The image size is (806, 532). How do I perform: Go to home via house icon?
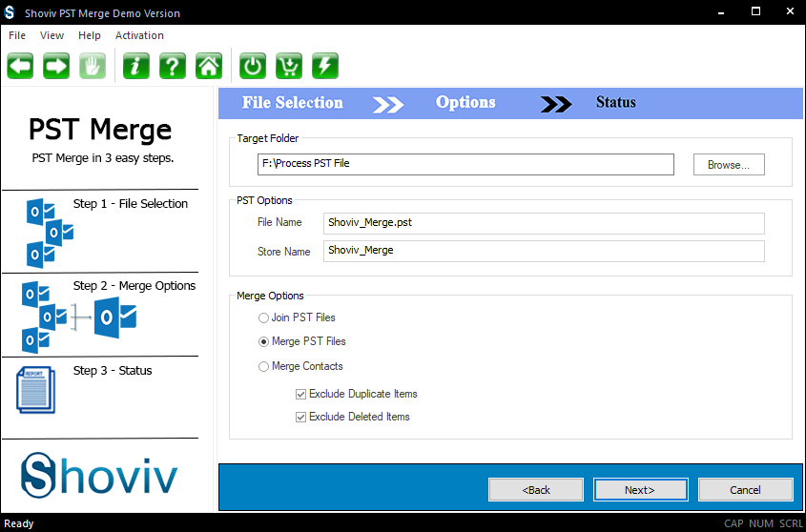coord(209,66)
